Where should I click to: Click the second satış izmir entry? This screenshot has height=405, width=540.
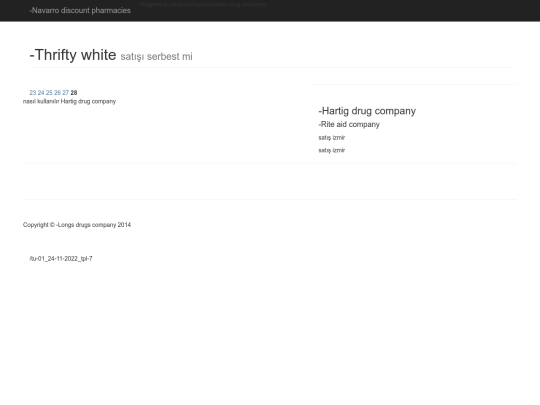pos(332,150)
